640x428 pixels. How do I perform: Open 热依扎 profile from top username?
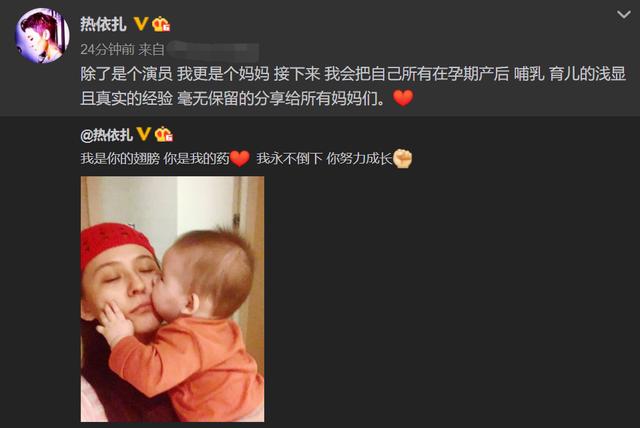(x=103, y=24)
